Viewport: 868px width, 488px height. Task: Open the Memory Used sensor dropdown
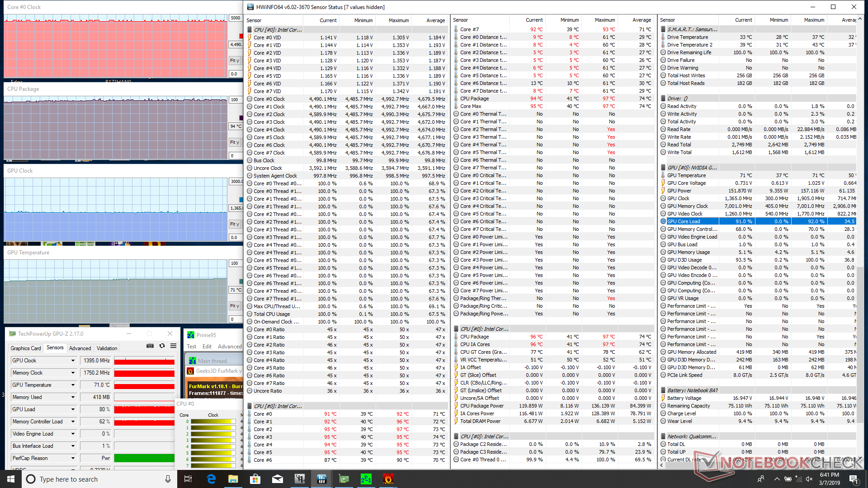click(x=73, y=397)
